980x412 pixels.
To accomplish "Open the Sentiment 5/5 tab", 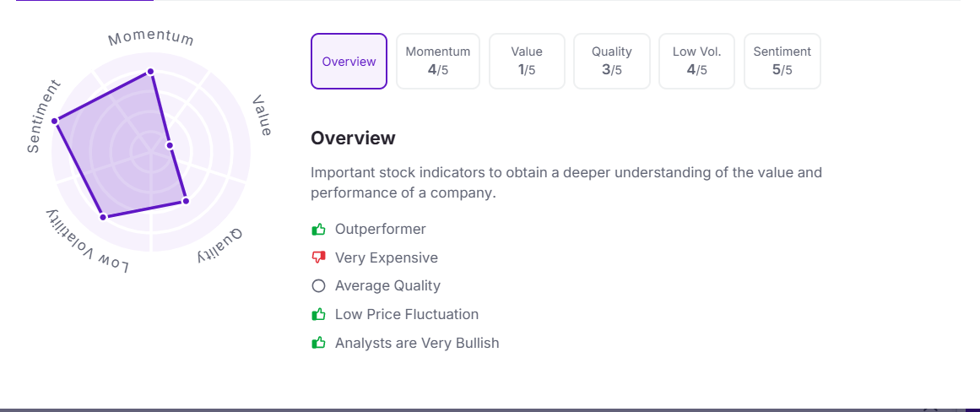I will (782, 62).
